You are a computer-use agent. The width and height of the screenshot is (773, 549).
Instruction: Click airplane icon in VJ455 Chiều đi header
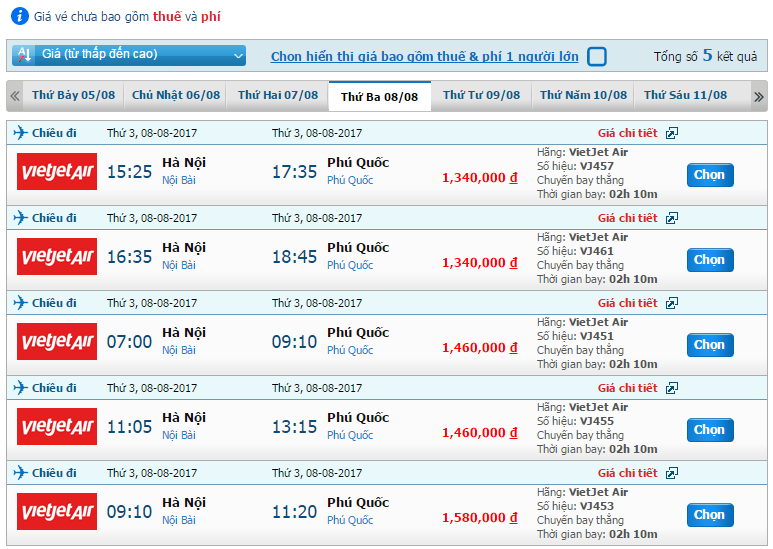[20, 387]
